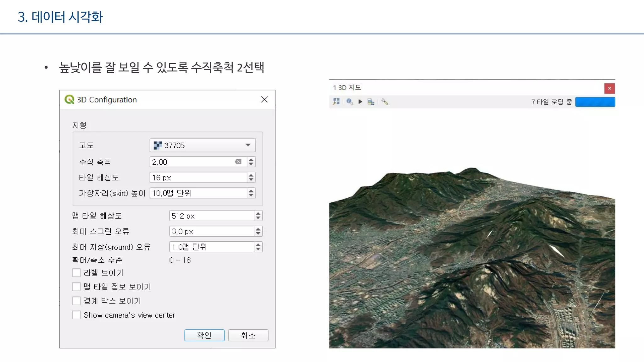Click the 3D terrain map view
This screenshot has width=644, height=362.
tap(472, 229)
